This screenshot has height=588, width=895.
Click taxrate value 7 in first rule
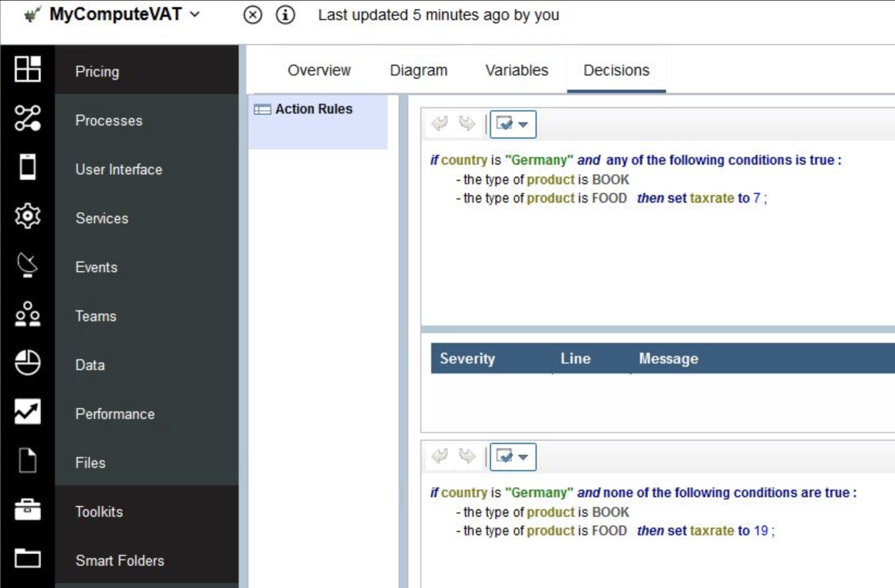pos(756,198)
